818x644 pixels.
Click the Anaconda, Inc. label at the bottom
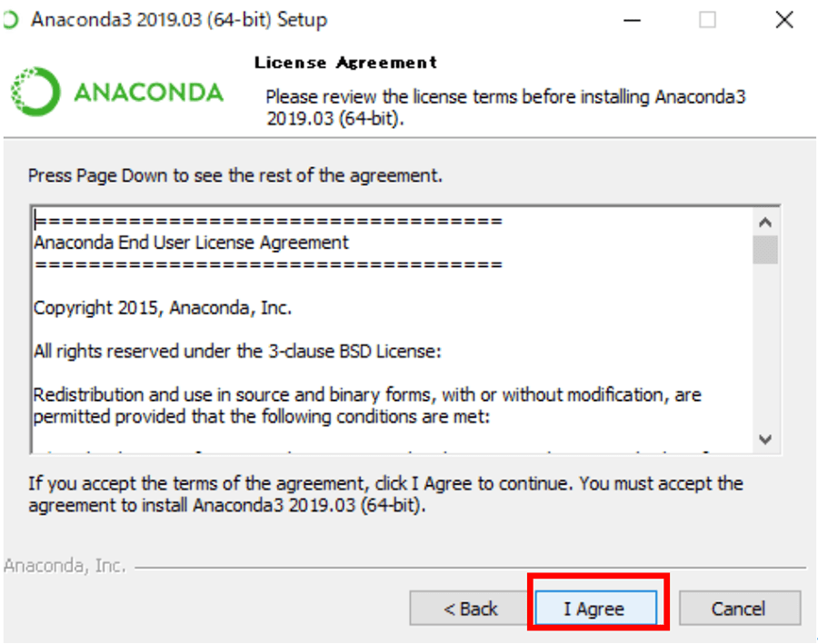click(65, 566)
